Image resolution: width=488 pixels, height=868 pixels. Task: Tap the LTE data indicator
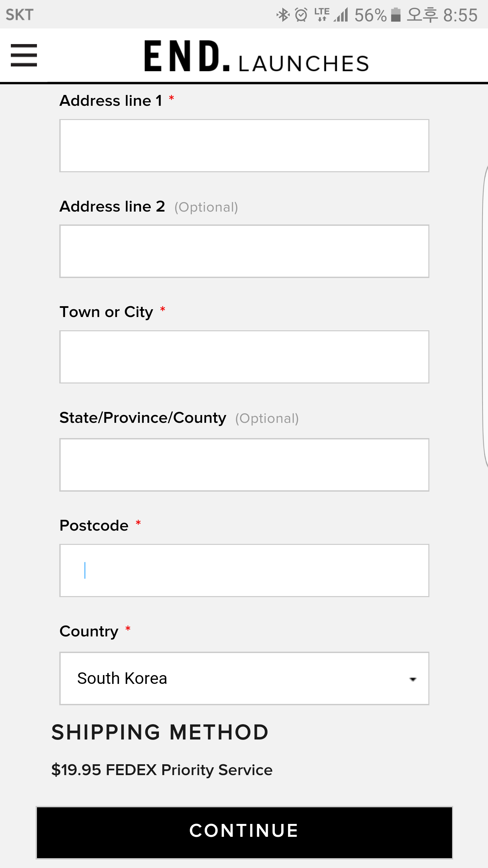pos(322,15)
